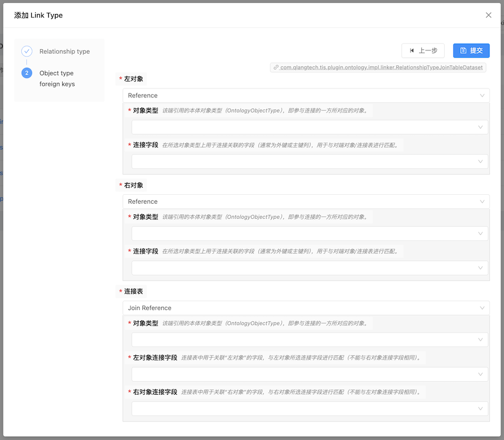Click the 提交 submit button
The width and height of the screenshot is (504, 440).
pos(471,50)
